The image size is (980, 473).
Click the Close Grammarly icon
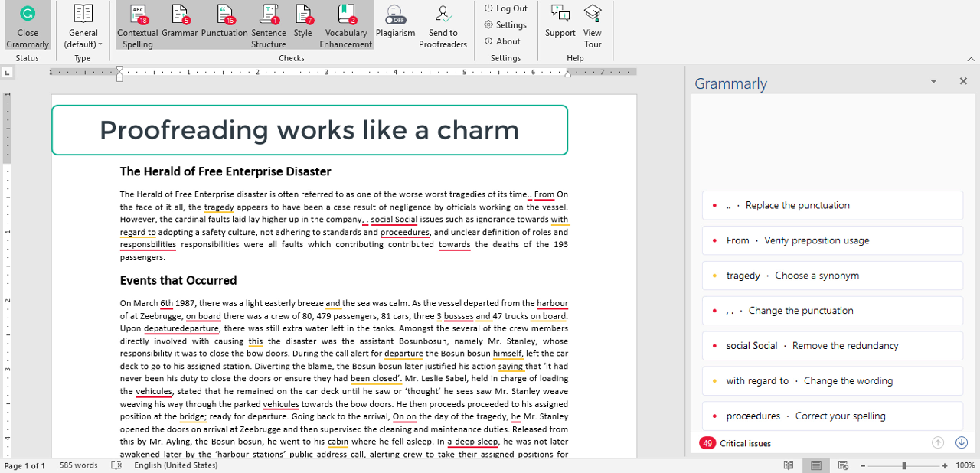pos(28,14)
